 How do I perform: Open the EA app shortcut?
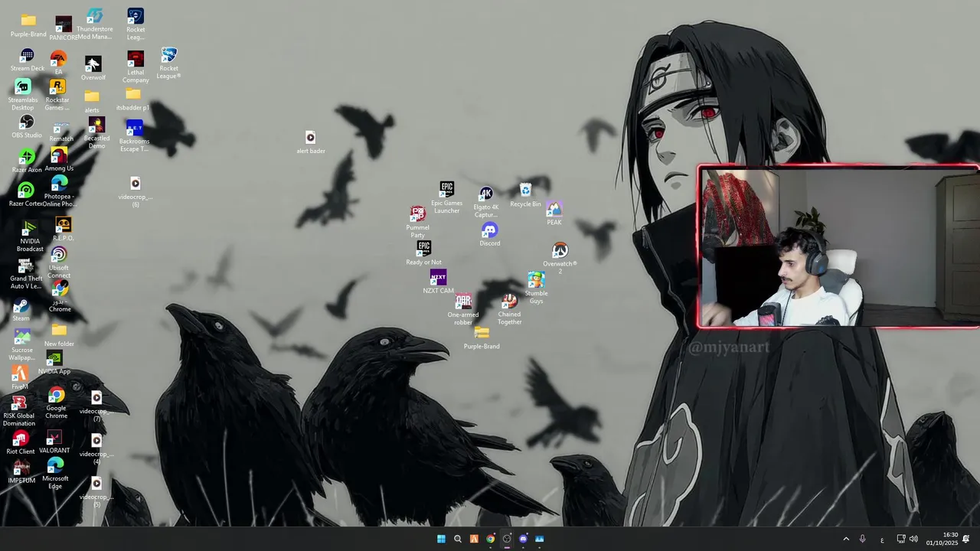tap(58, 63)
